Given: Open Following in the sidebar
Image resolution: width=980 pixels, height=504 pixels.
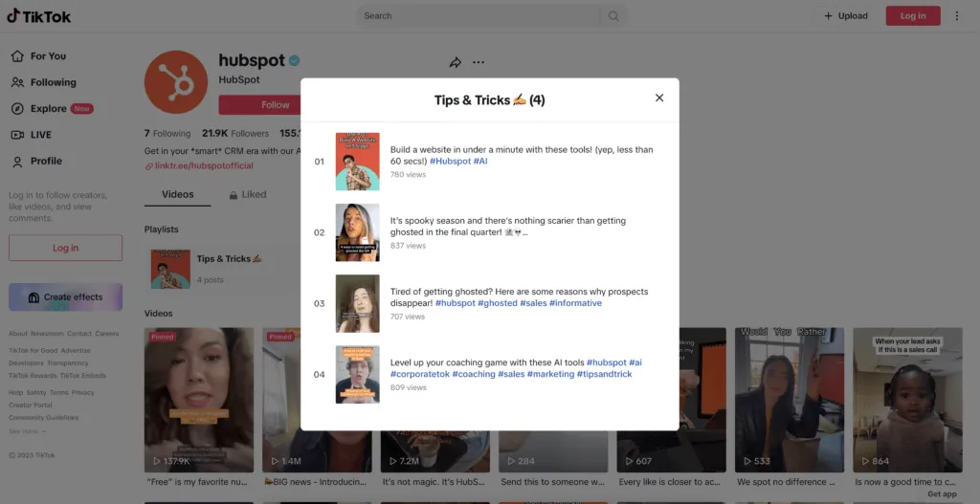Looking at the screenshot, I should (54, 82).
